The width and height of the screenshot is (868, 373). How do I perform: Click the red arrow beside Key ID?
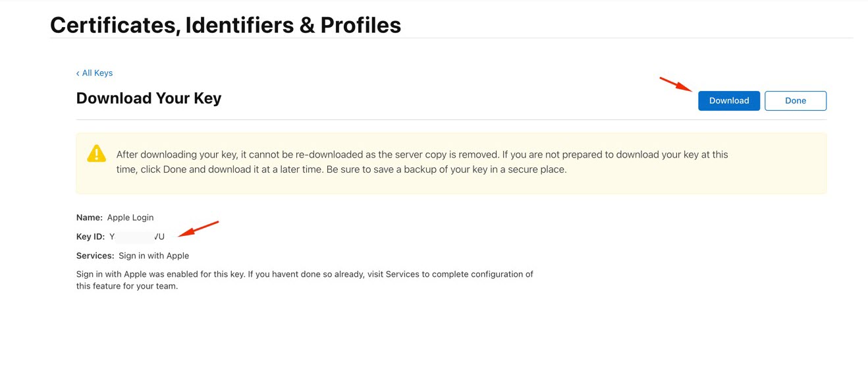pos(198,229)
